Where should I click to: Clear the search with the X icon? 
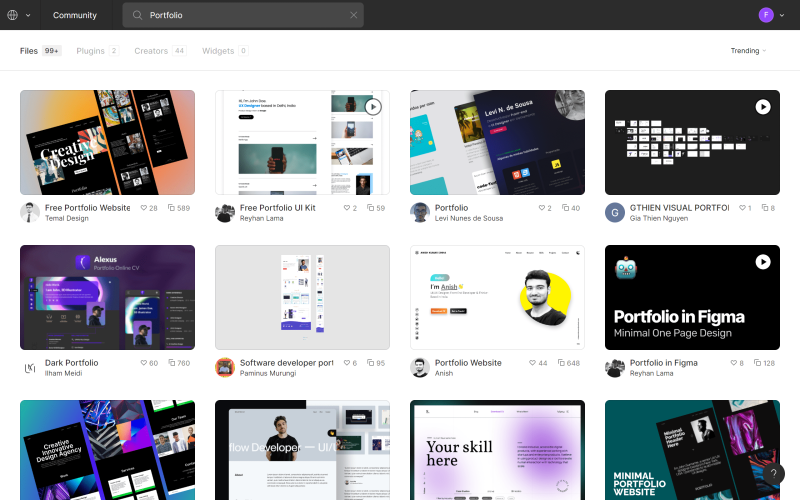pyautogui.click(x=354, y=15)
